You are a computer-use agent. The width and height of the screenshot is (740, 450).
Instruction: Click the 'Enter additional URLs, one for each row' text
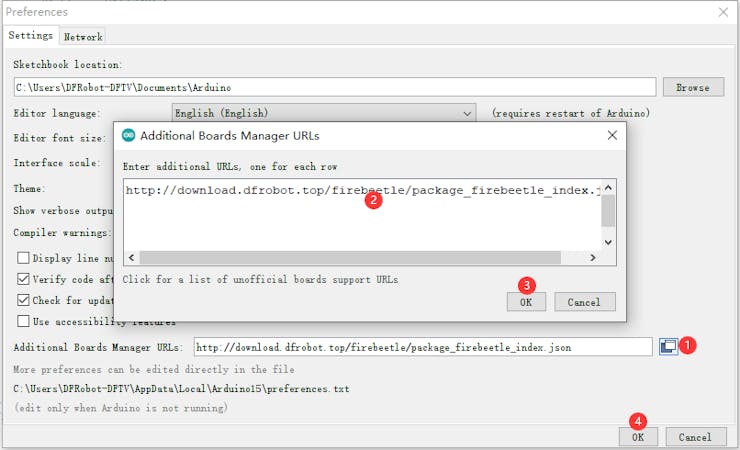[x=230, y=167]
